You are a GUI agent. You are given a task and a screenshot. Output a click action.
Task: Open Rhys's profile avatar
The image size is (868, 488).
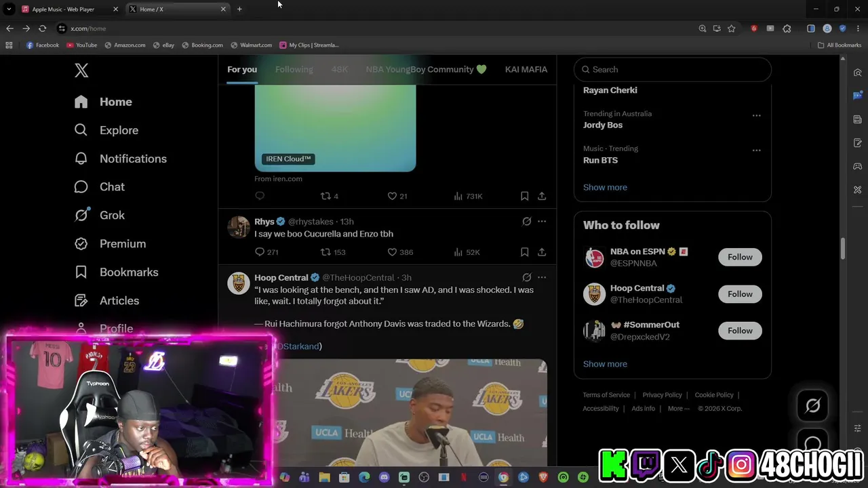click(x=239, y=227)
